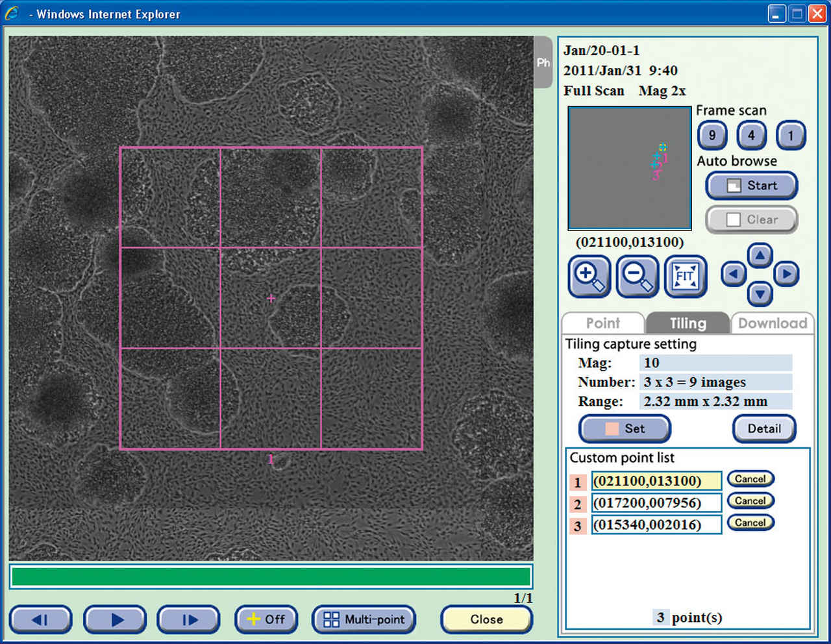This screenshot has width=831, height=644.
Task: Step to the previous frame
Action: point(40,619)
